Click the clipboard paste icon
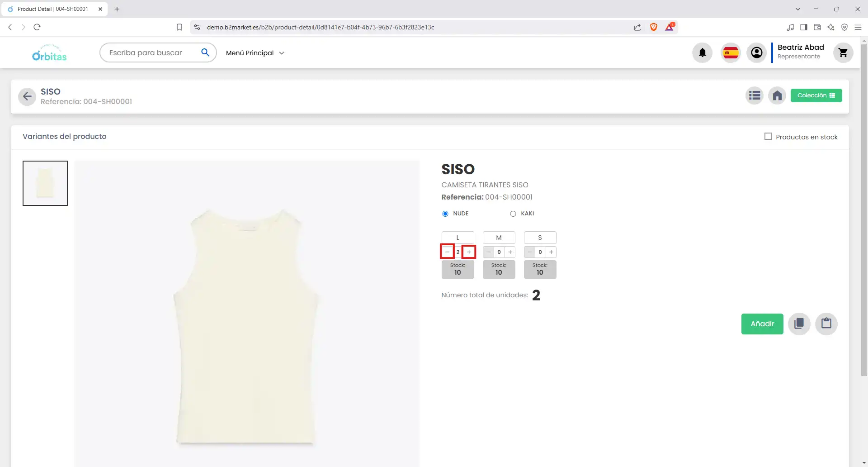The width and height of the screenshot is (868, 467). pyautogui.click(x=826, y=324)
